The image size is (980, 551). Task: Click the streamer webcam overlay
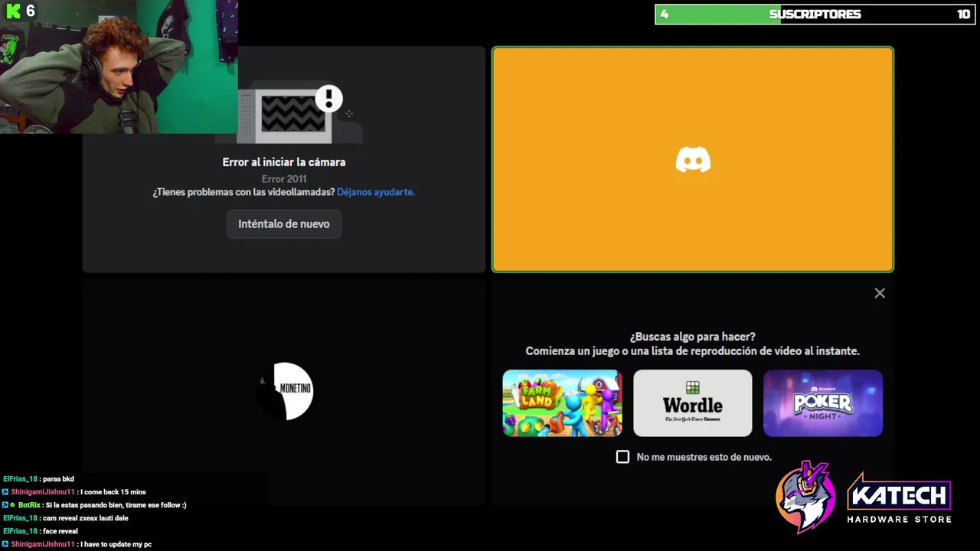point(119,67)
